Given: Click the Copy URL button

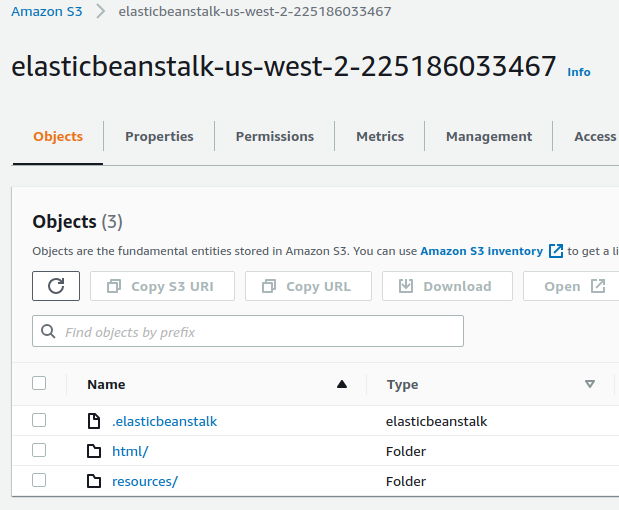Looking at the screenshot, I should click(x=308, y=286).
